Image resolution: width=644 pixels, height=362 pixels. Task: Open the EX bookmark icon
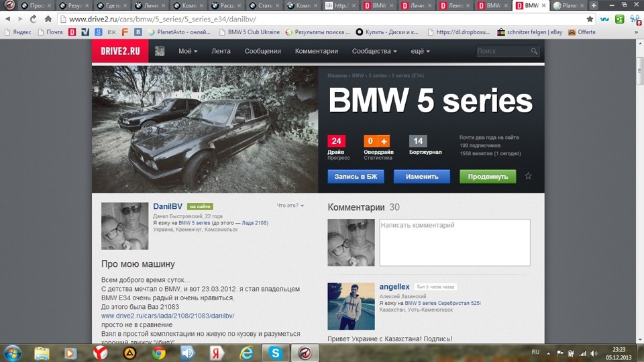coord(111,32)
